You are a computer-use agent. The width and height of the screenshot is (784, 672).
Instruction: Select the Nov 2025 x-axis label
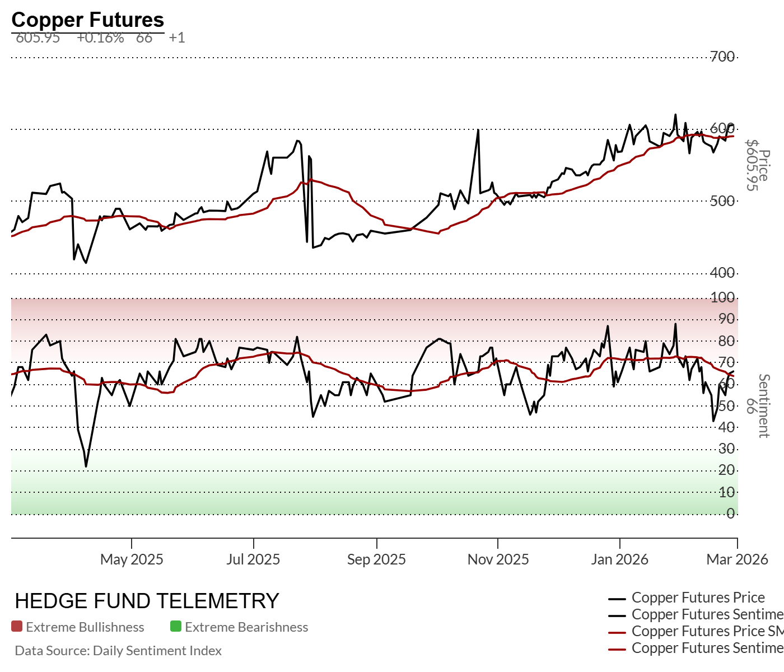(x=498, y=559)
